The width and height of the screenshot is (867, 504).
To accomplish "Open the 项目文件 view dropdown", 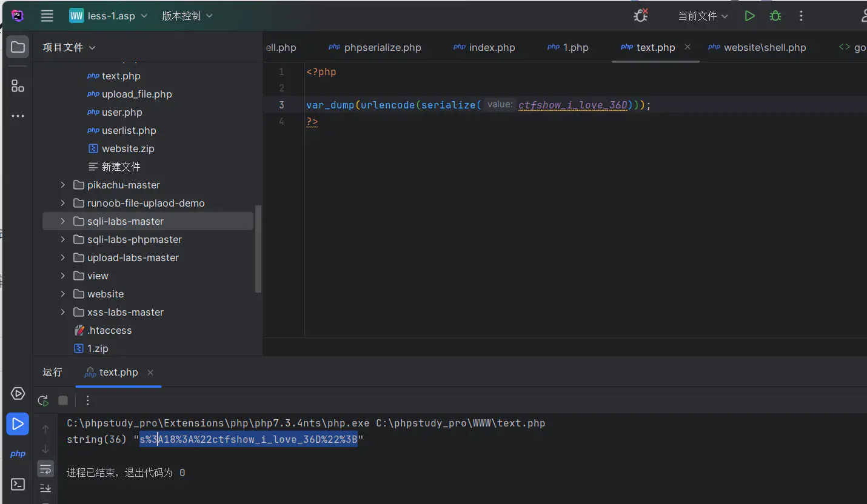I will click(69, 47).
